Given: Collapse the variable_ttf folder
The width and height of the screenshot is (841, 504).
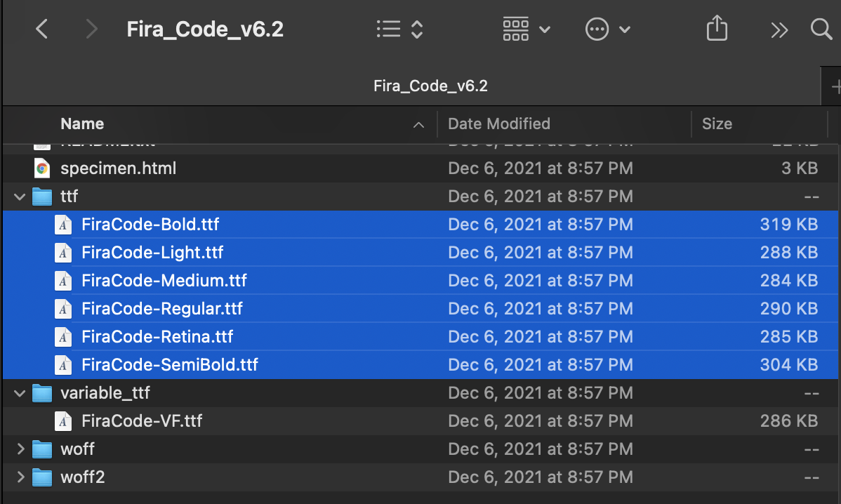Looking at the screenshot, I should pyautogui.click(x=19, y=393).
